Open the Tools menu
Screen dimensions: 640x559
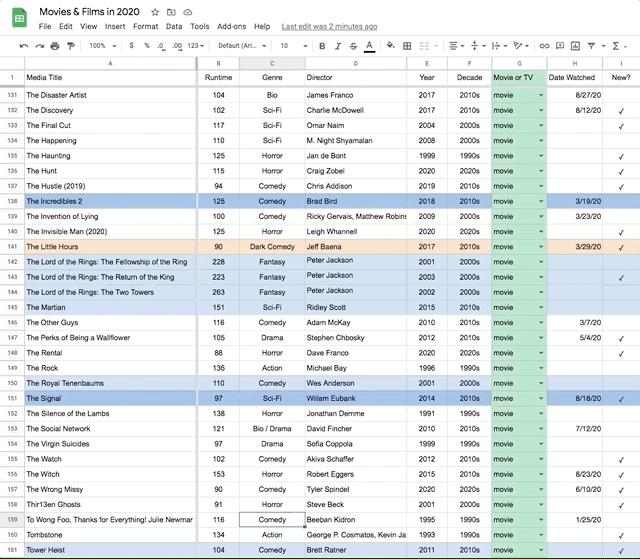tap(200, 27)
